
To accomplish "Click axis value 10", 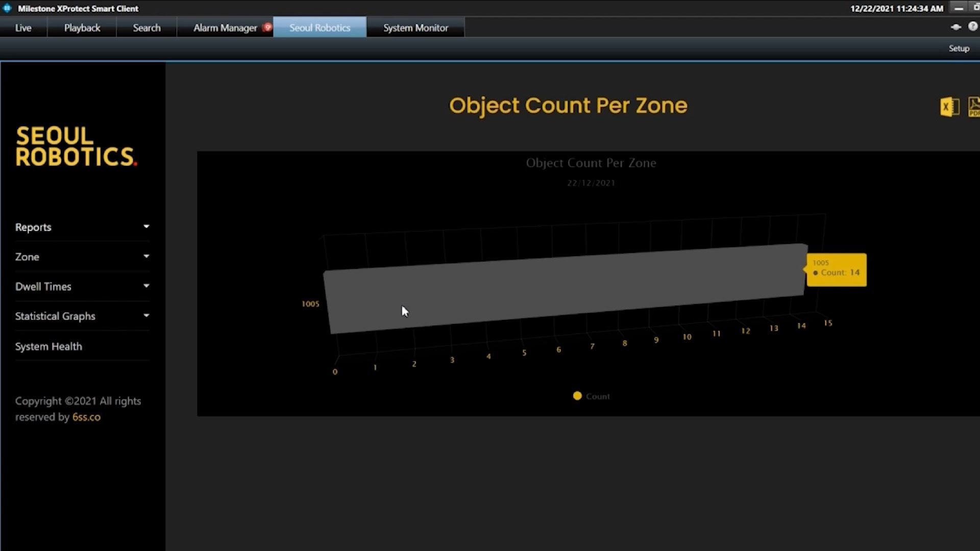I will click(x=687, y=337).
